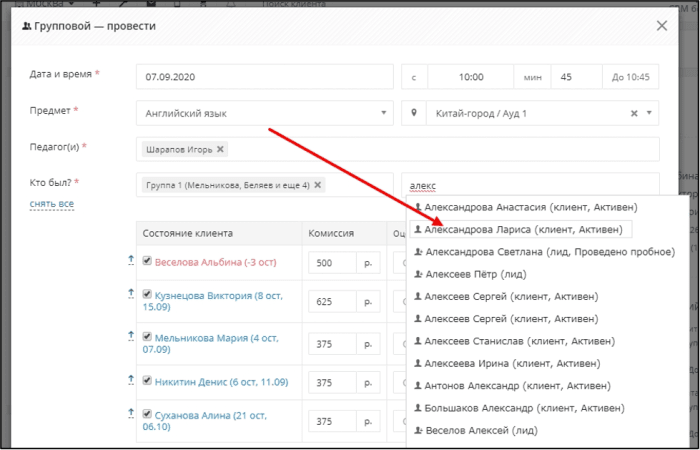Choose Александрова Анастасия (клиент, Активен)
700x450 pixels.
coord(526,207)
